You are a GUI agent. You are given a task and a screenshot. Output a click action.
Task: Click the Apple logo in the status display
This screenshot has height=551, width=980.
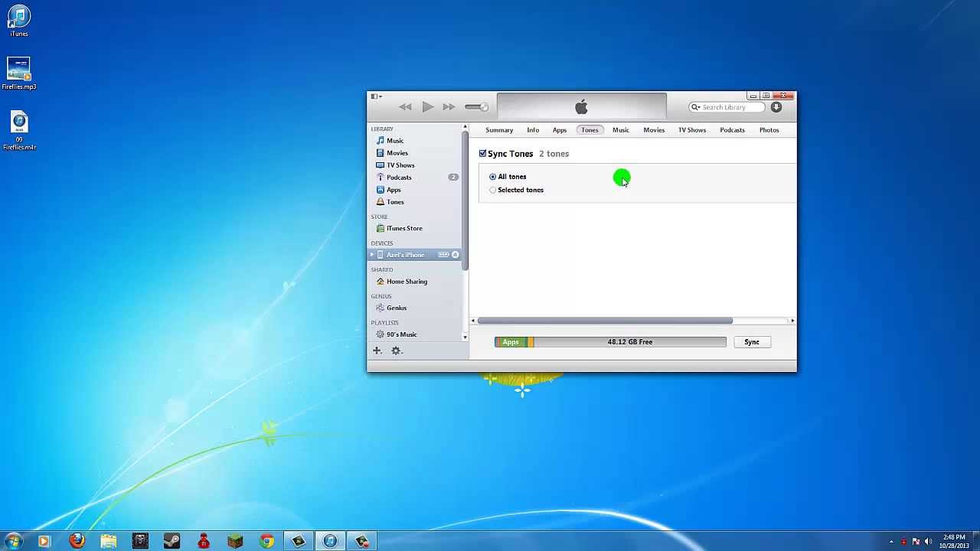581,107
